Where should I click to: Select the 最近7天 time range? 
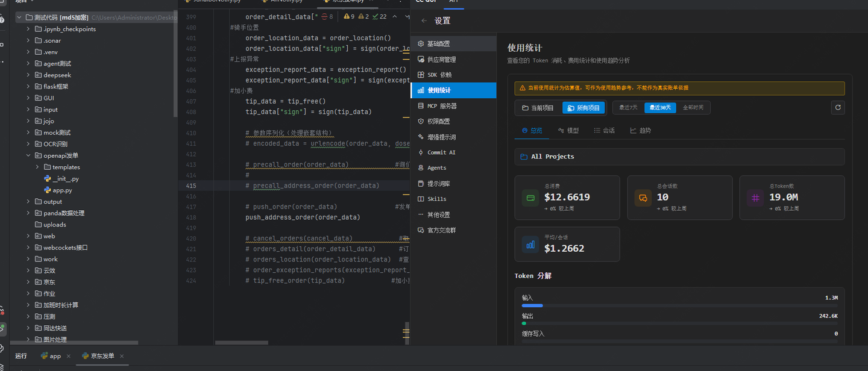(629, 108)
